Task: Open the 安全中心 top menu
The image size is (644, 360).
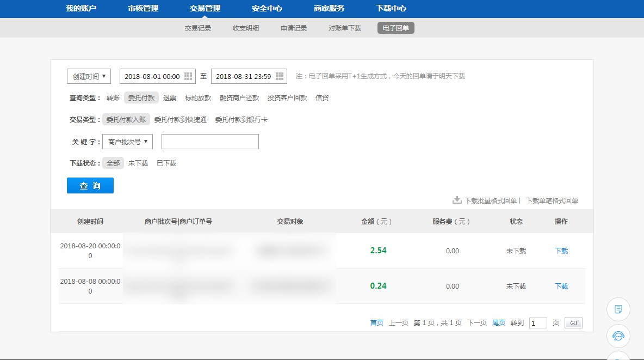Action: (267, 9)
